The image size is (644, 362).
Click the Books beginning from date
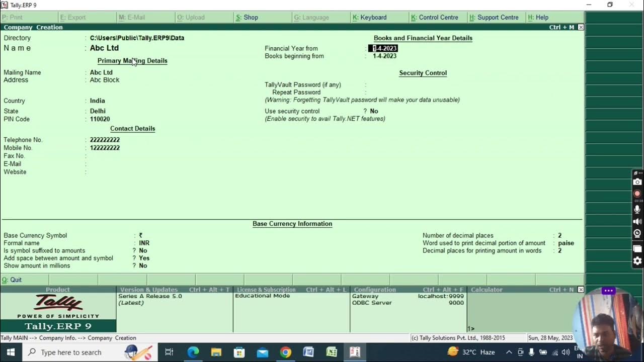pos(384,56)
